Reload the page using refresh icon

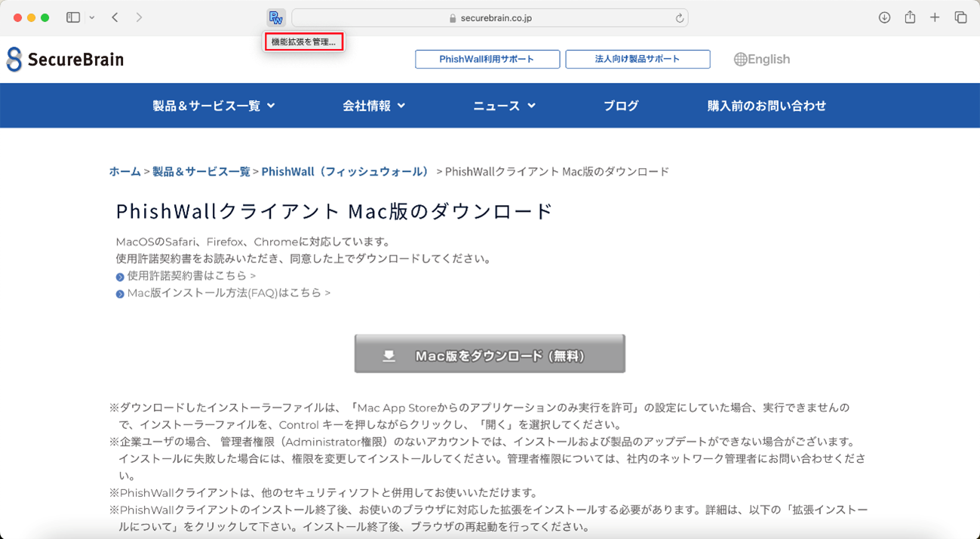[x=679, y=18]
